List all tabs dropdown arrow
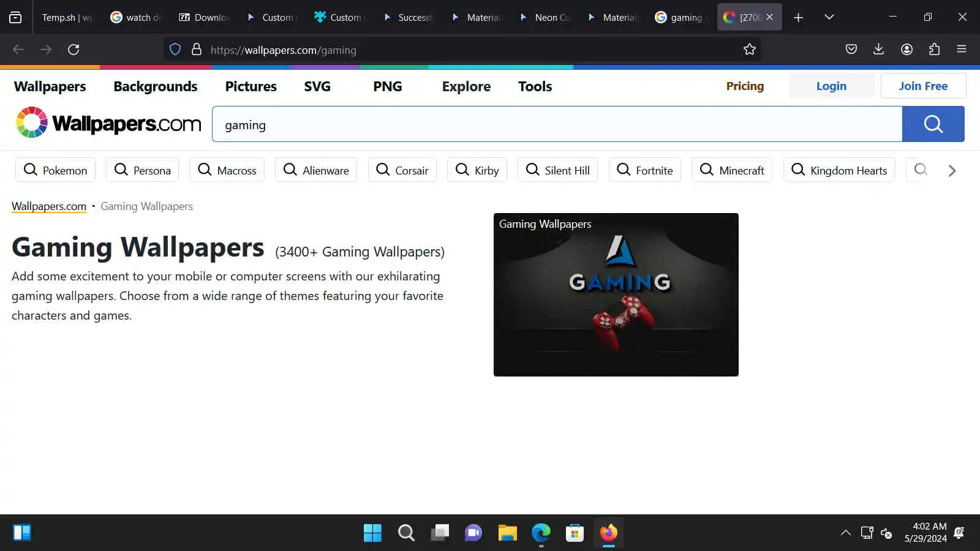This screenshot has width=980, height=551. point(829,17)
